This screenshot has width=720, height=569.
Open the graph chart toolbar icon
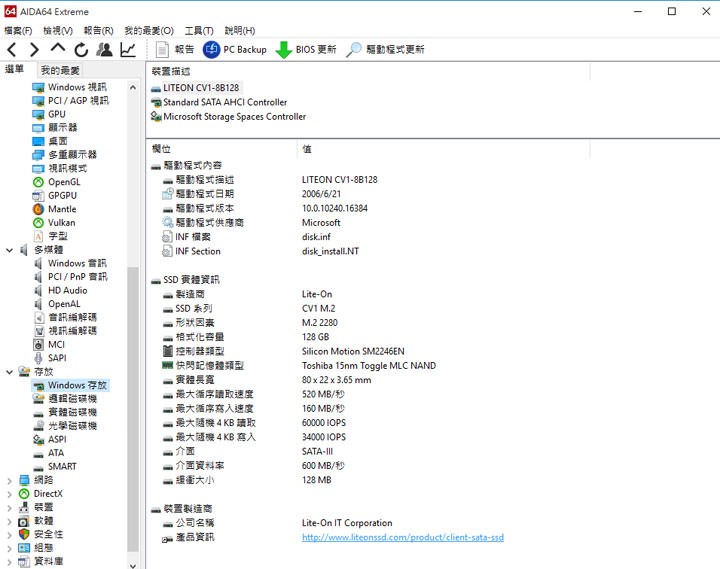pyautogui.click(x=128, y=50)
